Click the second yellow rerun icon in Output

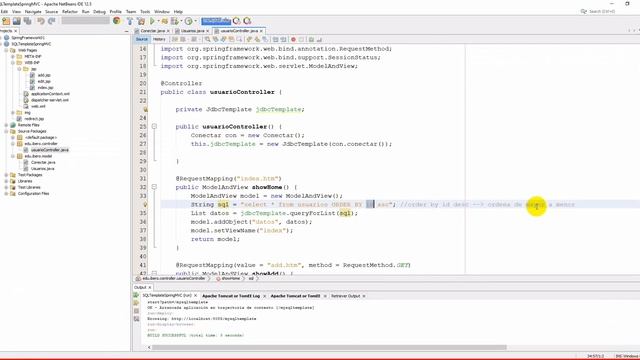point(136,303)
